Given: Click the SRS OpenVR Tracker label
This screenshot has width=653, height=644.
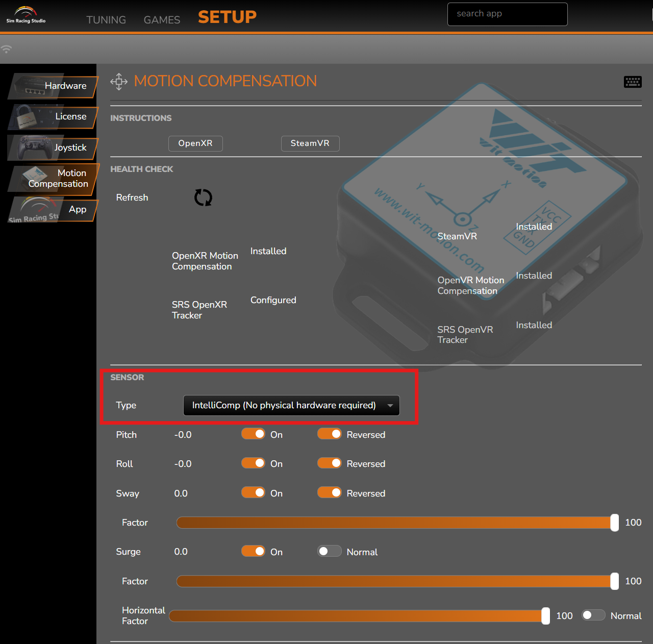Looking at the screenshot, I should [x=465, y=334].
